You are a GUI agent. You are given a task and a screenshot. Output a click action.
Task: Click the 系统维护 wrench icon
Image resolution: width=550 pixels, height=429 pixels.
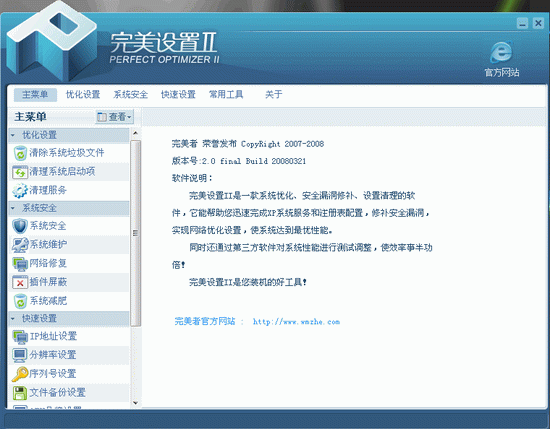click(20, 244)
